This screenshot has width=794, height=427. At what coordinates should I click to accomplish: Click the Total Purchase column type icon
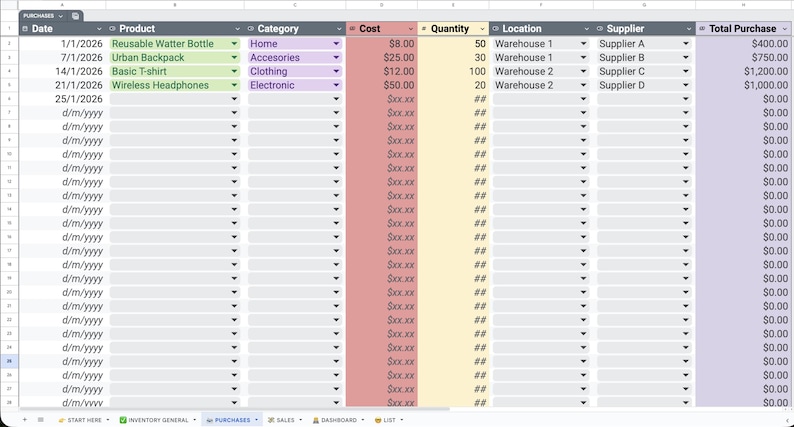point(702,29)
